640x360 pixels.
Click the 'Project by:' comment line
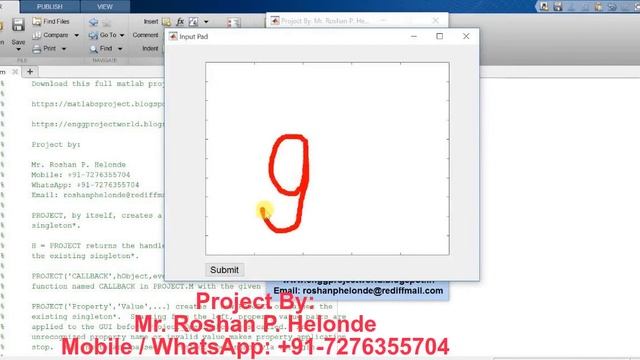56,144
